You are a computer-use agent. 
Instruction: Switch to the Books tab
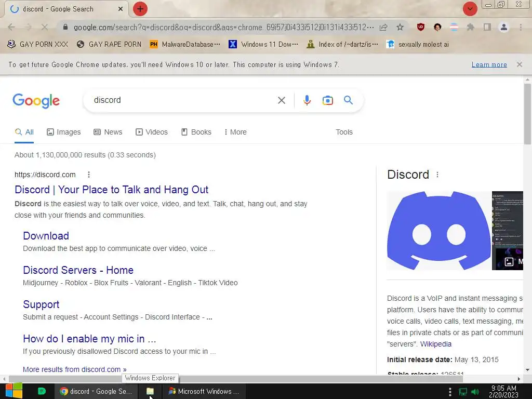196,132
